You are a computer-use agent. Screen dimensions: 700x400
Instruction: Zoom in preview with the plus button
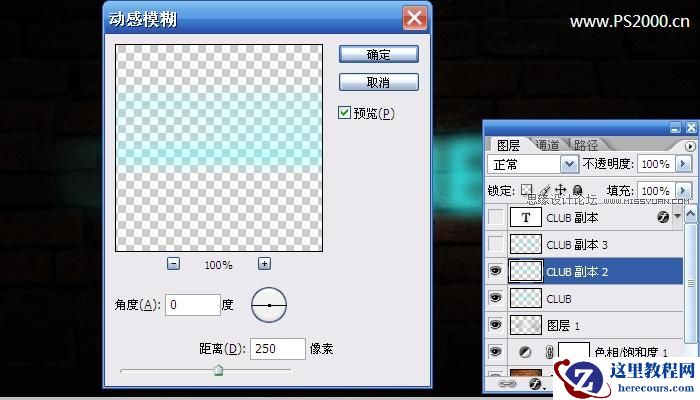point(264,263)
